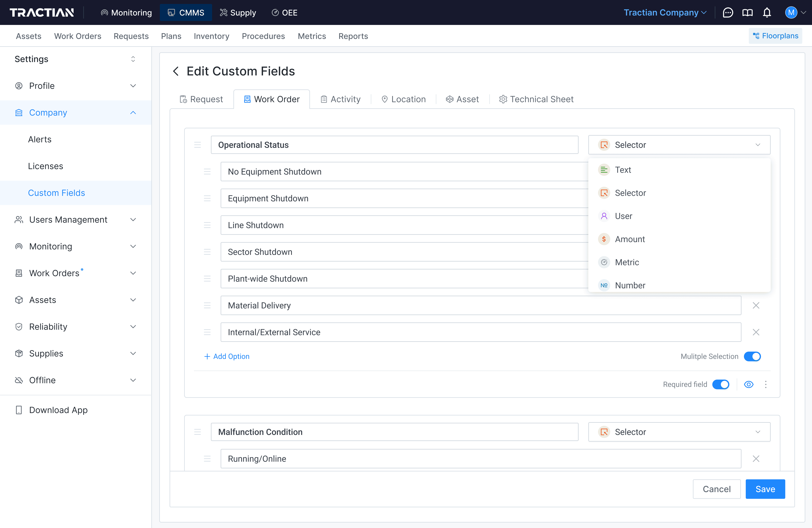812x528 pixels.
Task: Grab the drag handle for Material Delivery option
Action: pyautogui.click(x=207, y=305)
